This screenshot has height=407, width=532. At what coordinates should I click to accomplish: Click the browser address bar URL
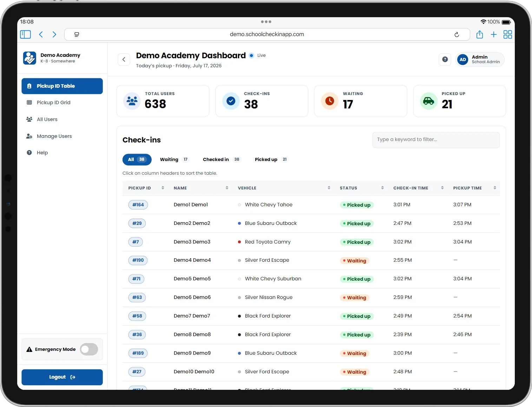267,34
